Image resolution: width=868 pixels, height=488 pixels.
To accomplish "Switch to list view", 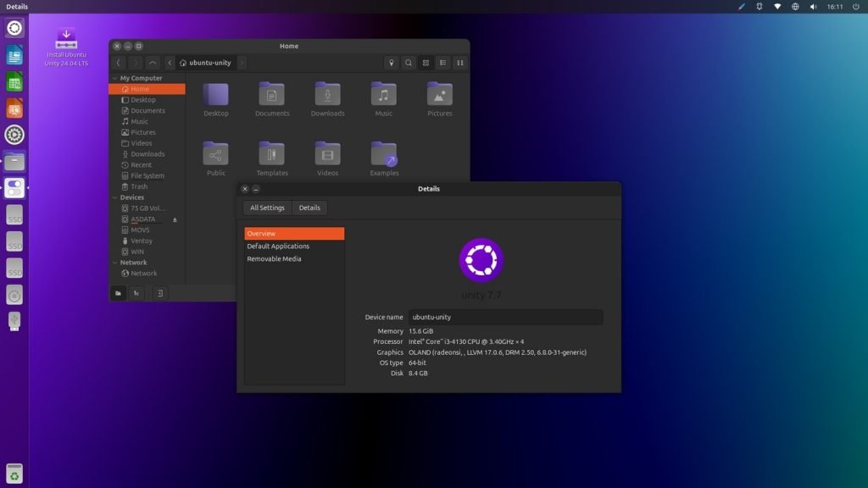I will tap(442, 63).
